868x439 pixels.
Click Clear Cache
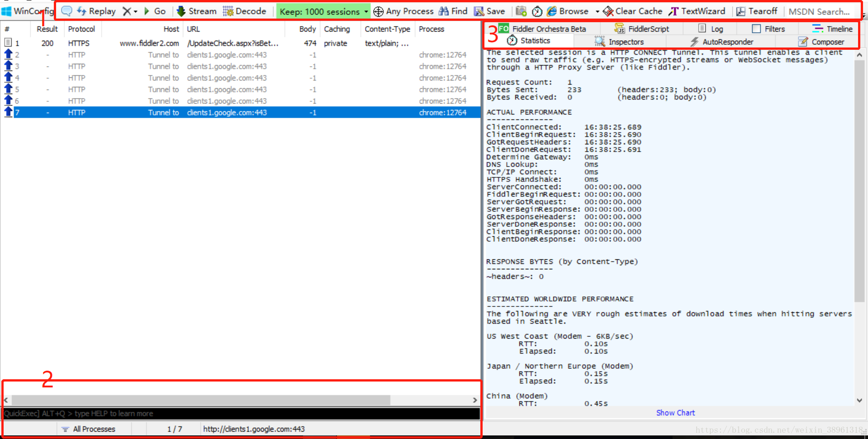tap(633, 11)
